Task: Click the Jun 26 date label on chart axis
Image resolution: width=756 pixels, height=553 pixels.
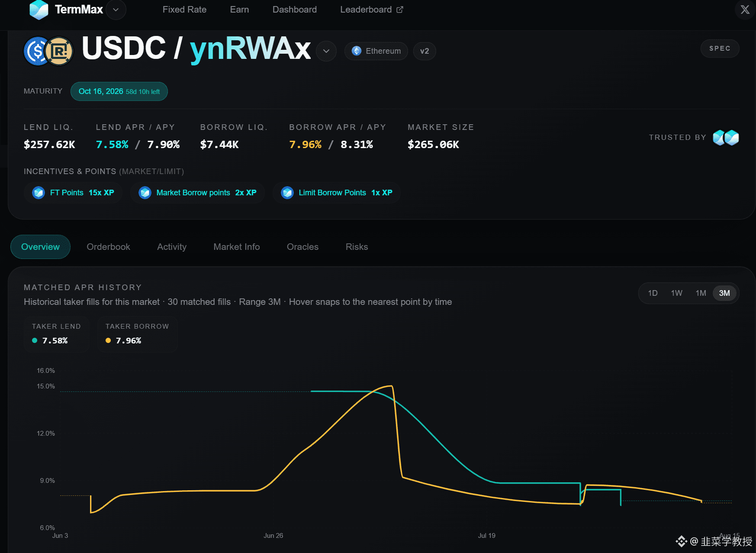Action: tap(273, 536)
